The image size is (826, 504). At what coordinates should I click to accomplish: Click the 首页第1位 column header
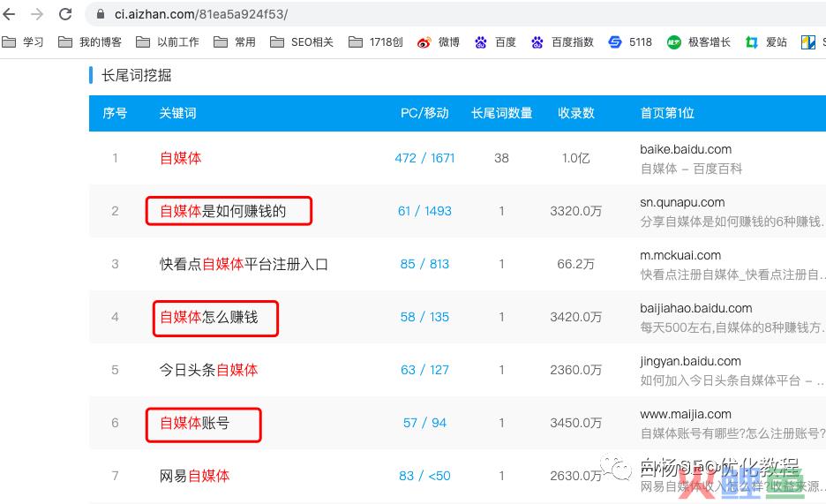click(667, 113)
